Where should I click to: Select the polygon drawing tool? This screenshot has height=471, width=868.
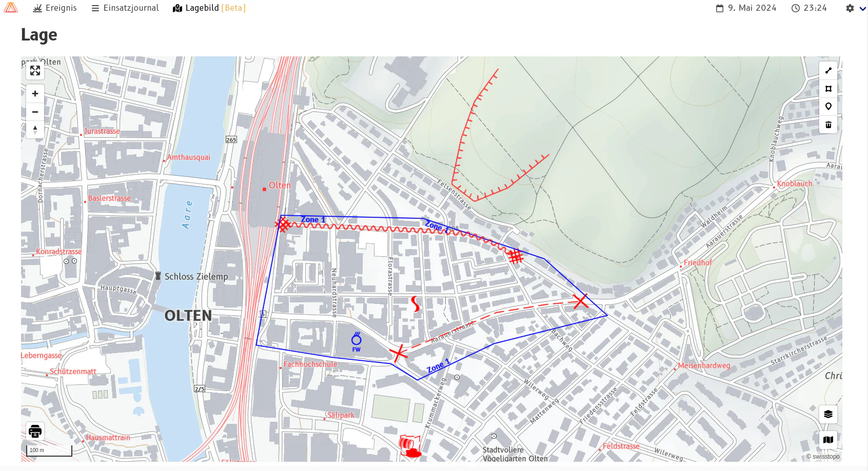pyautogui.click(x=828, y=89)
